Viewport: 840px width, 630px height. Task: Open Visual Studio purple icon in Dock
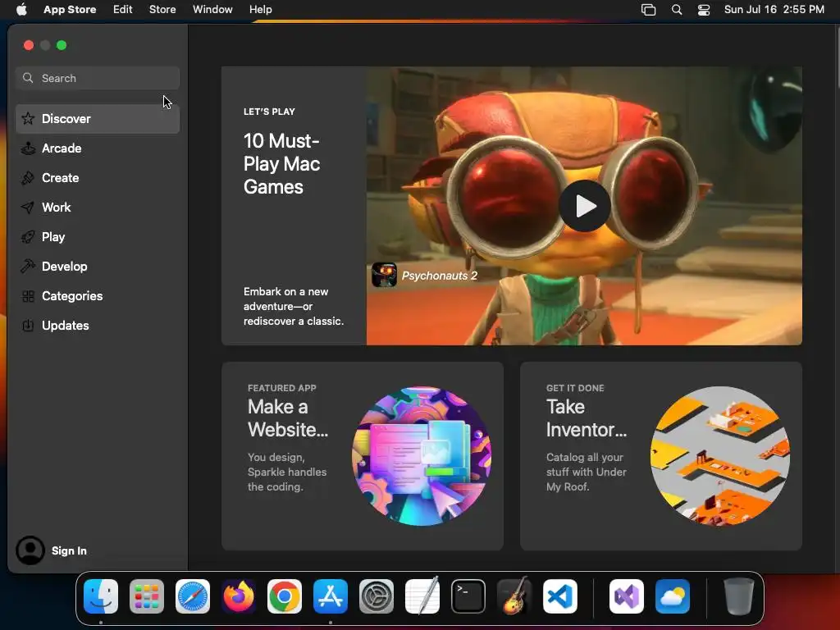(627, 596)
